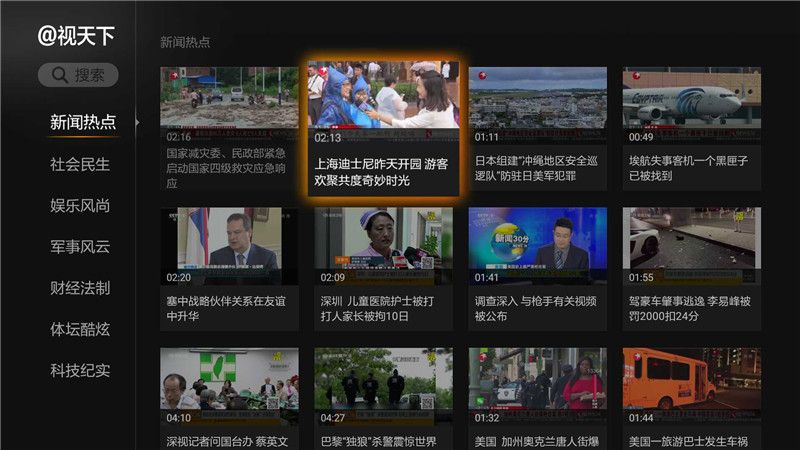Click channel logo on flood video thumbnail
Screen dimensions: 800x450
(174, 76)
